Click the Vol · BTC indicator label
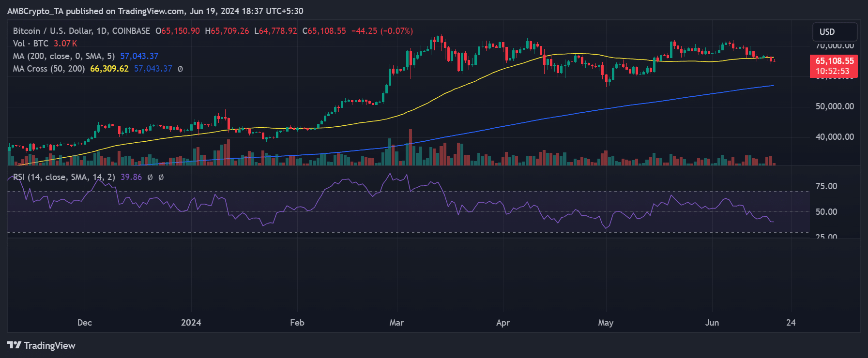 [x=30, y=44]
